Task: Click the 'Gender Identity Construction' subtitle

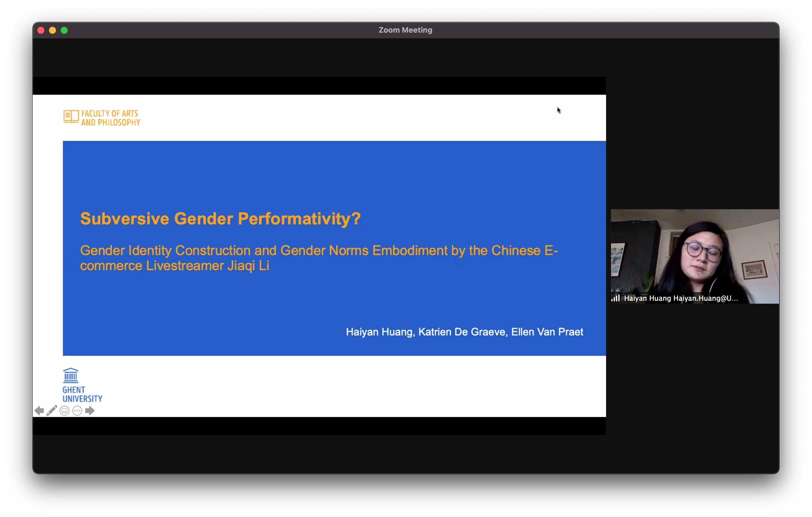Action: [x=319, y=258]
